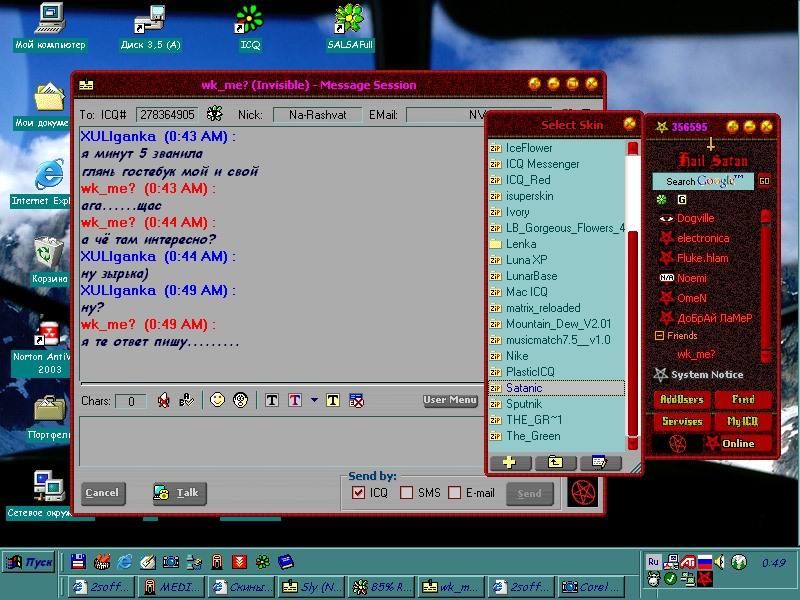800x600 pixels.
Task: Open the font color dropdown arrow
Action: [314, 400]
